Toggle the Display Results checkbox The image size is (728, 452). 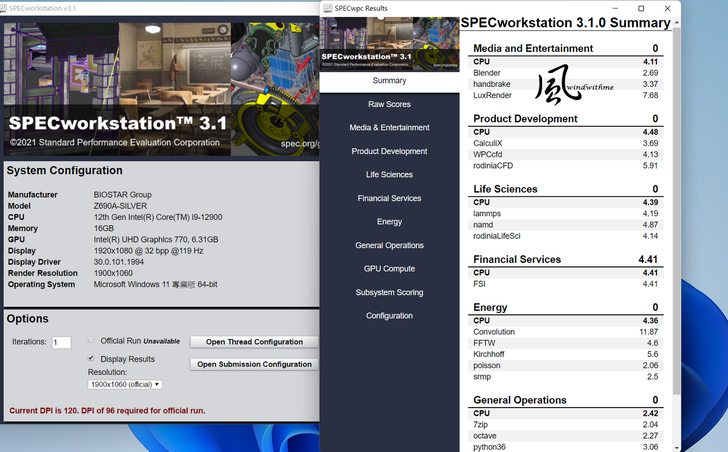[91, 358]
